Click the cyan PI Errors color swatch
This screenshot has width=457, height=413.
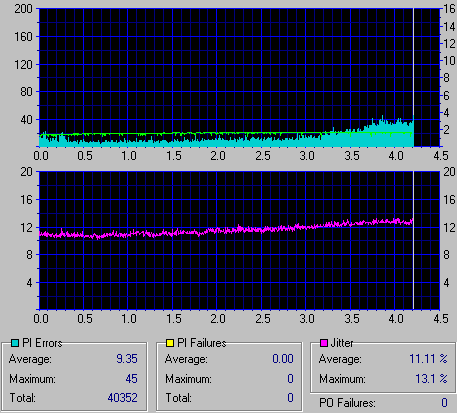coord(15,343)
